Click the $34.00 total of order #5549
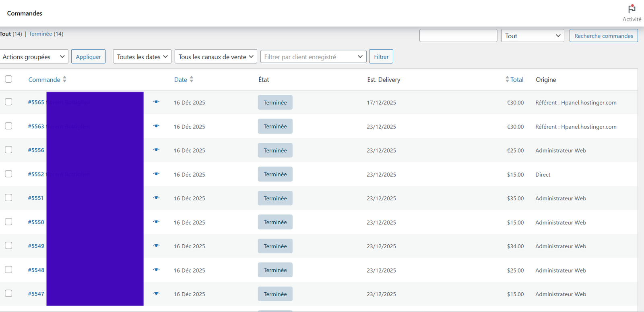The image size is (644, 312). (x=515, y=246)
